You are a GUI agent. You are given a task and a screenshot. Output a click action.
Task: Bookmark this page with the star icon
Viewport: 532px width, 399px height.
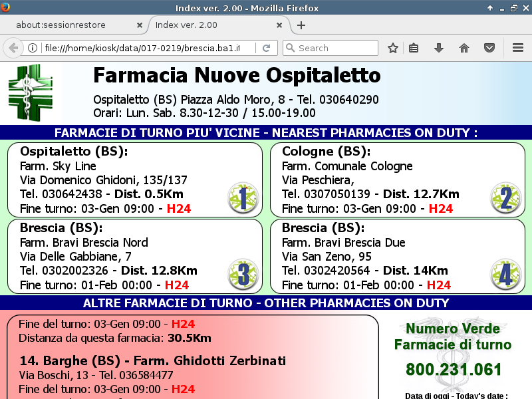(x=393, y=48)
